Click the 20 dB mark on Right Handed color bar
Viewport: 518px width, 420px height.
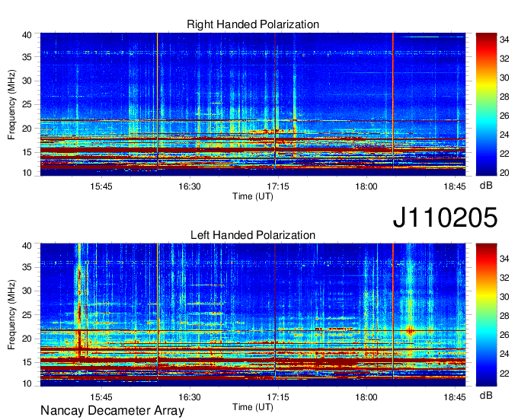504,173
